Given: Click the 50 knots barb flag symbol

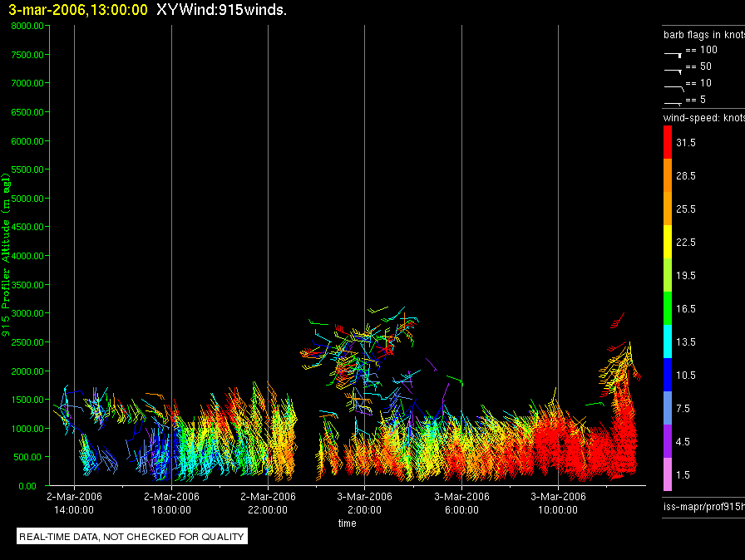Looking at the screenshot, I should click(x=673, y=71).
